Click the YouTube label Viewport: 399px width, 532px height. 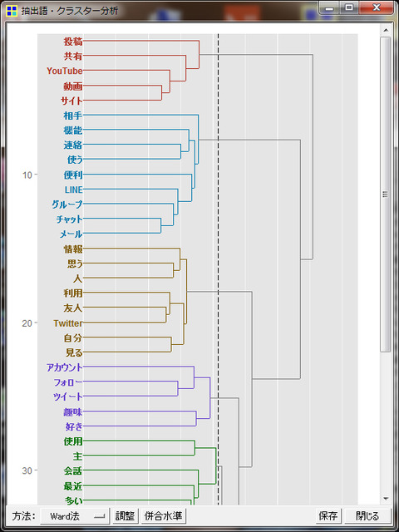tap(65, 71)
